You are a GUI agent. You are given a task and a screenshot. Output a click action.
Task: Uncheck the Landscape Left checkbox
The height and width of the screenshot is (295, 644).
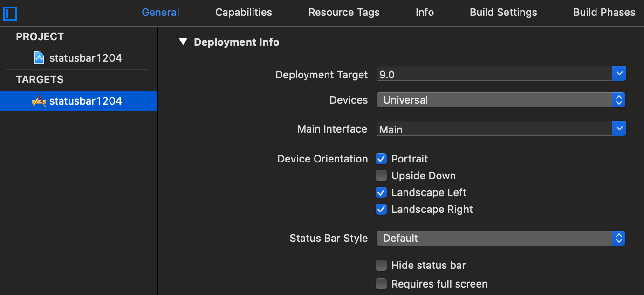coord(381,192)
